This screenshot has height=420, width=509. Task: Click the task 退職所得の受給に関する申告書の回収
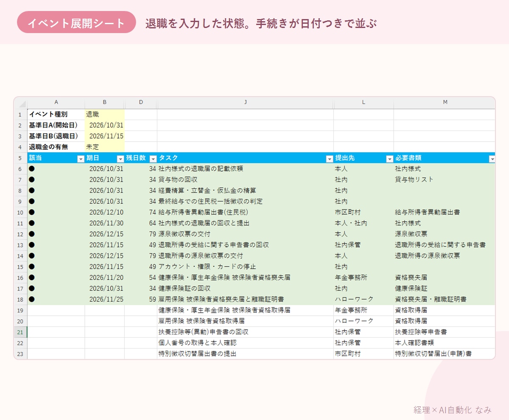click(x=213, y=245)
